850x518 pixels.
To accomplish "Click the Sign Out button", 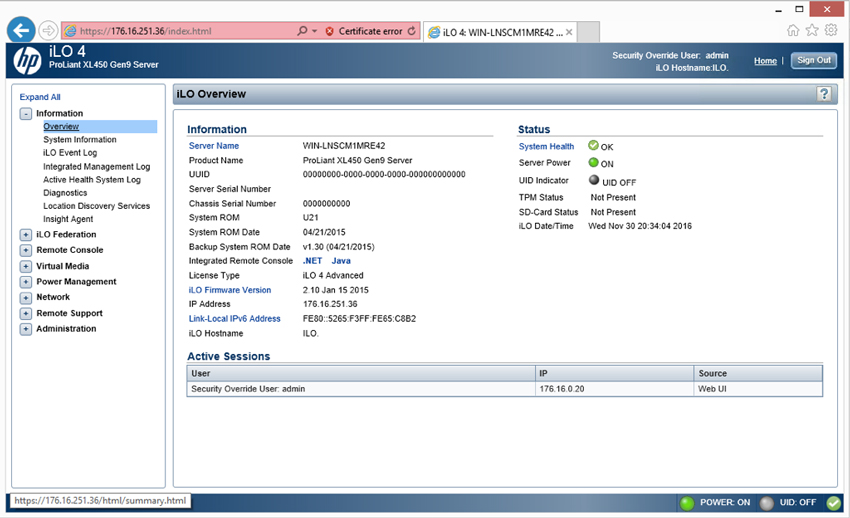I will click(813, 60).
